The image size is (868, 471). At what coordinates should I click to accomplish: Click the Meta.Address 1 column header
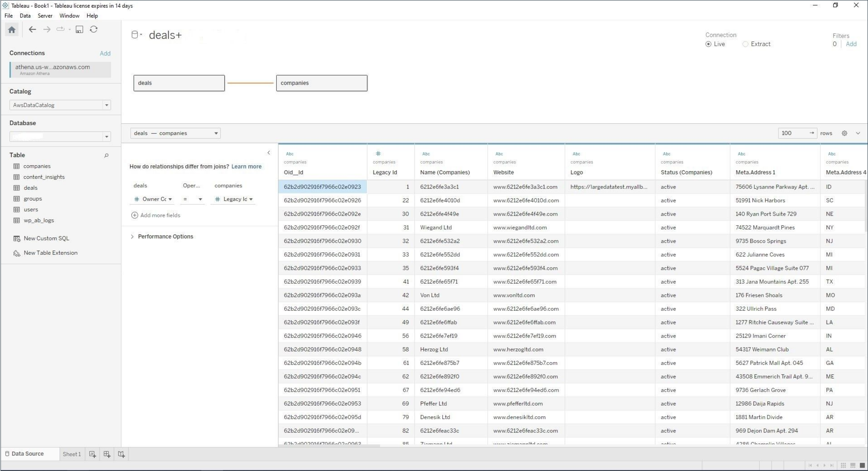755,173
